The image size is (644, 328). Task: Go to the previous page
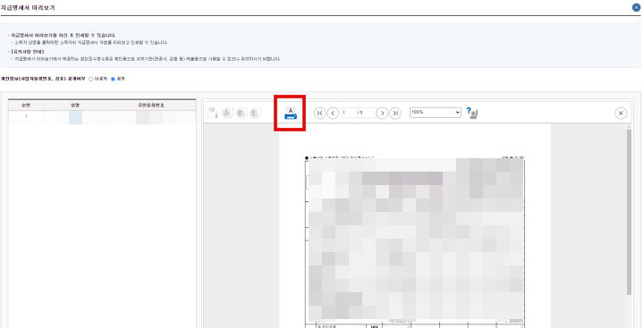(333, 113)
